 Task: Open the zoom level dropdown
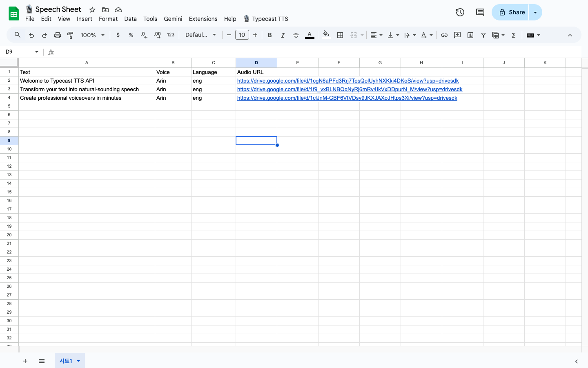(x=92, y=35)
